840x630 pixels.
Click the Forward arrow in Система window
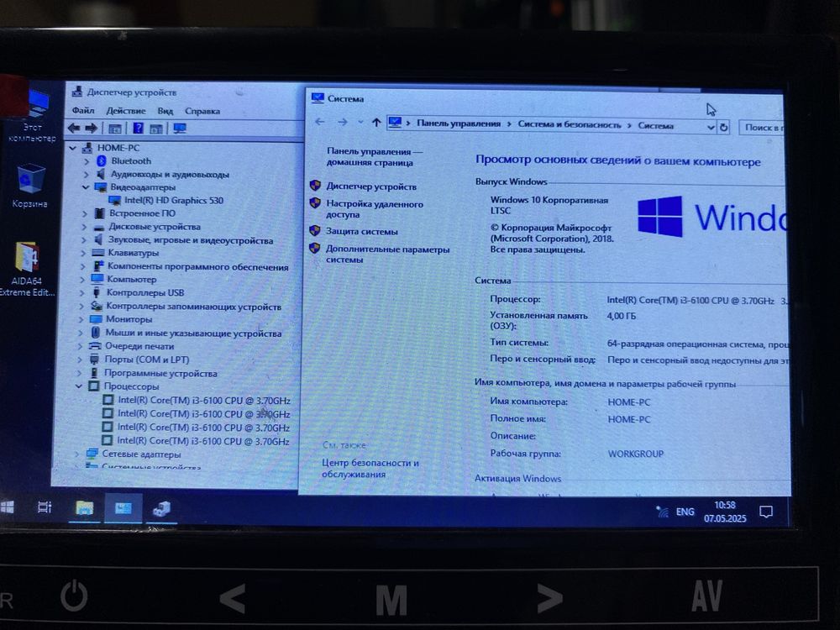coord(343,122)
